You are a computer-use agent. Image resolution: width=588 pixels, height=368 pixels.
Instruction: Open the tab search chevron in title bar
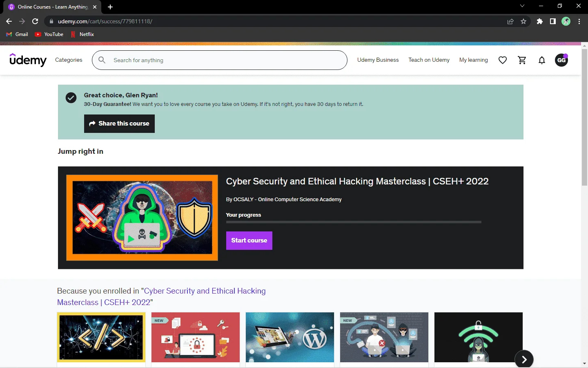pyautogui.click(x=522, y=6)
